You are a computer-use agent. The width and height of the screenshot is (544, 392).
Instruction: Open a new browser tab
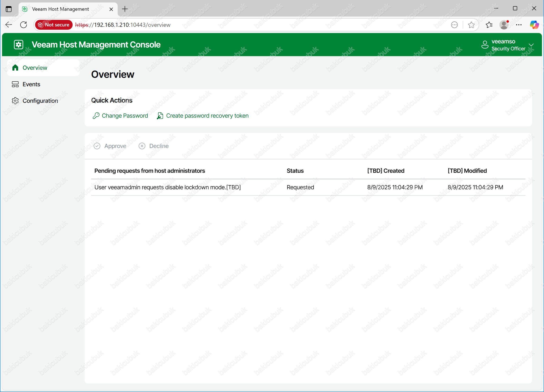125,9
